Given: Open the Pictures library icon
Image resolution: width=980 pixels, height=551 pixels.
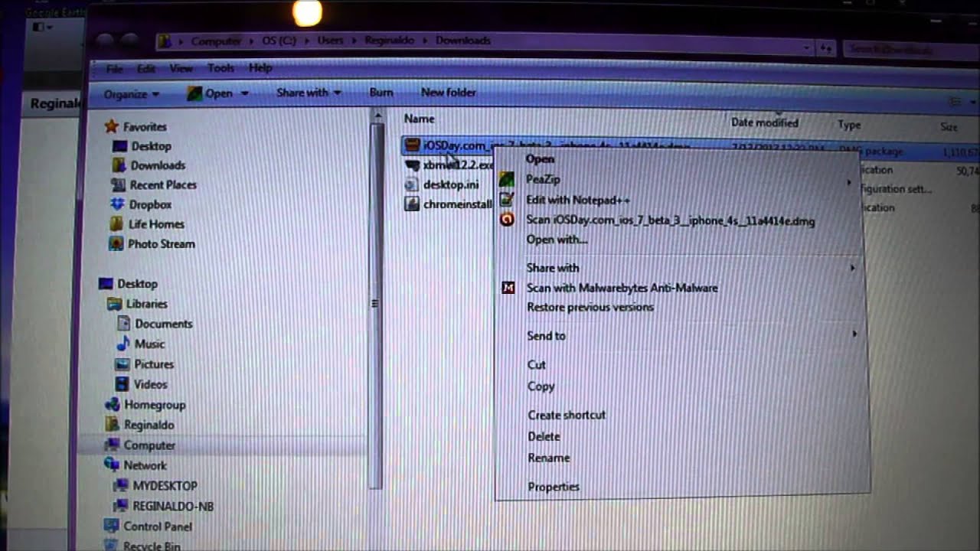Looking at the screenshot, I should pos(122,364).
